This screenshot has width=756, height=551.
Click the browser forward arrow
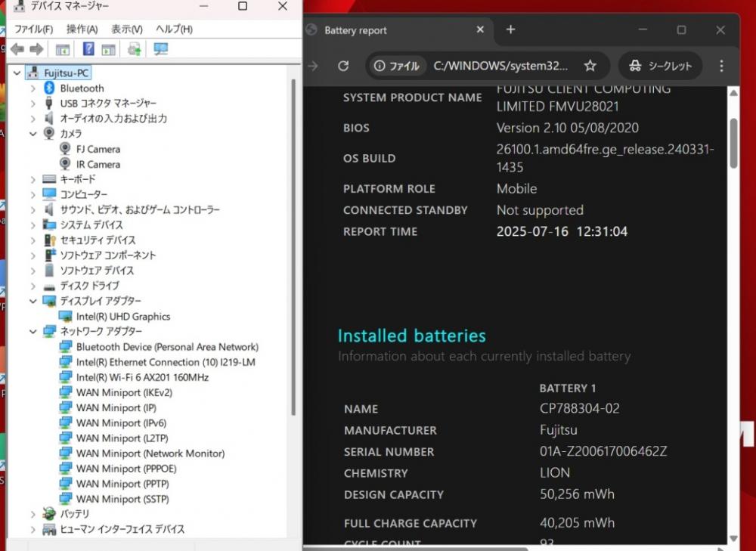[313, 66]
